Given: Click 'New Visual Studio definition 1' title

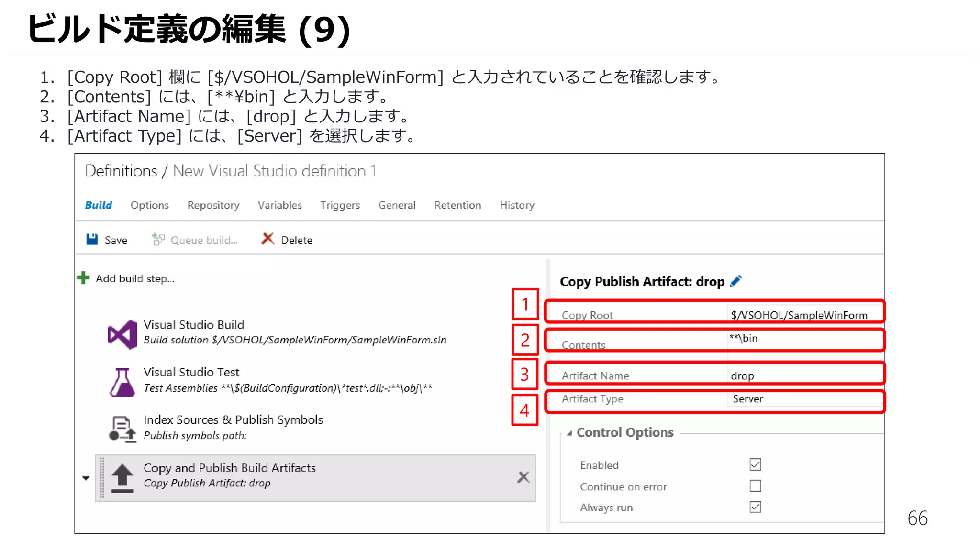Looking at the screenshot, I should [275, 171].
